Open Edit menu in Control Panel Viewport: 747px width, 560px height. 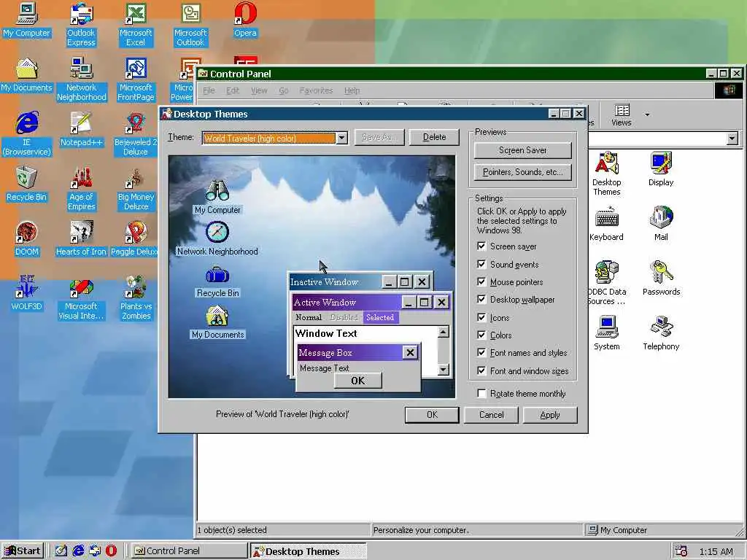tap(233, 90)
